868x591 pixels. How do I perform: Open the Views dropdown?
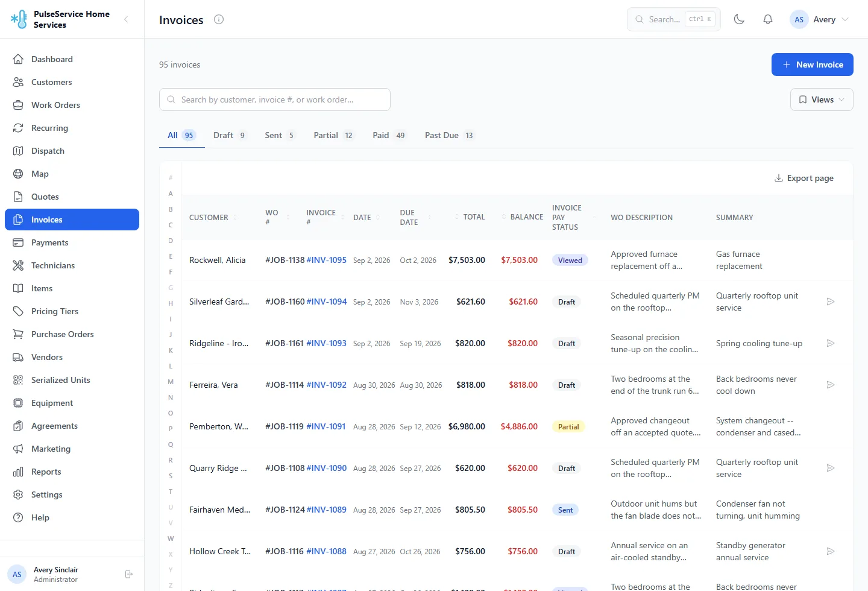[x=822, y=100]
